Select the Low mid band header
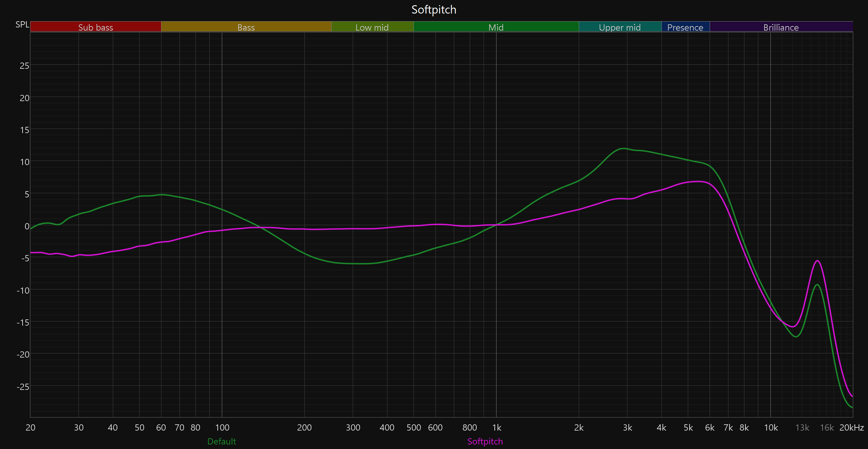Image resolution: width=868 pixels, height=449 pixels. point(372,27)
